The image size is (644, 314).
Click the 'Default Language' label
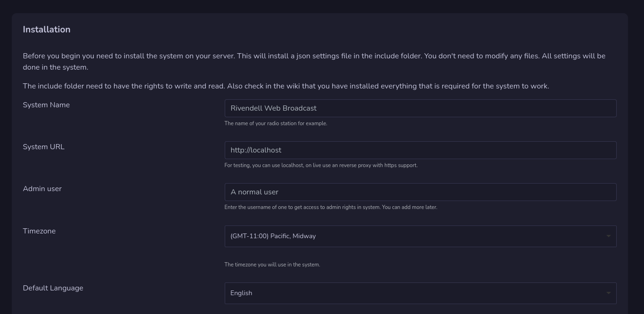pos(53,288)
